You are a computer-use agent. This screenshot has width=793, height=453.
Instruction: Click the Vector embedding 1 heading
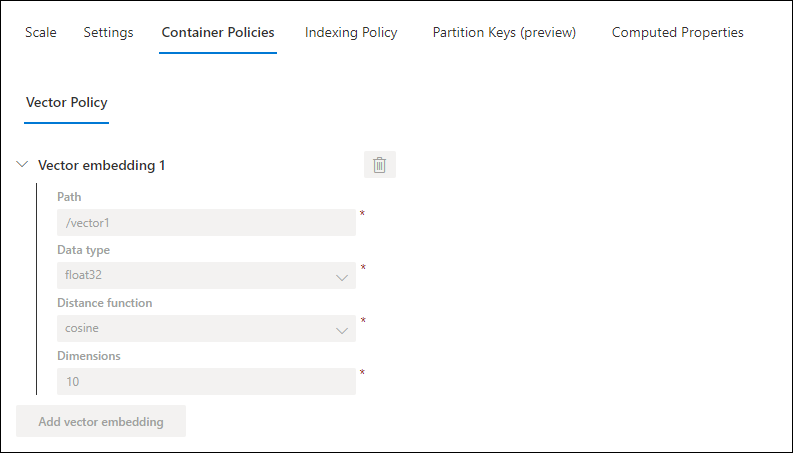(x=102, y=165)
